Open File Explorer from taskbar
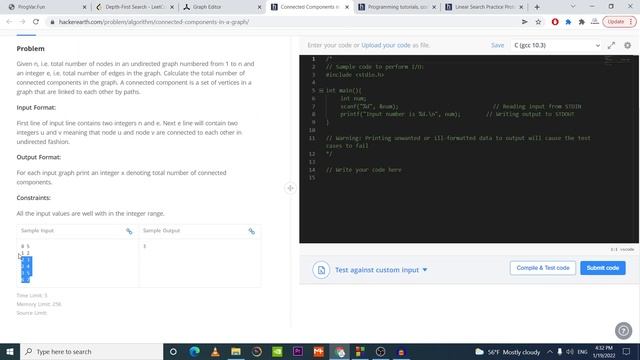This screenshot has width=640, height=360. [x=236, y=351]
